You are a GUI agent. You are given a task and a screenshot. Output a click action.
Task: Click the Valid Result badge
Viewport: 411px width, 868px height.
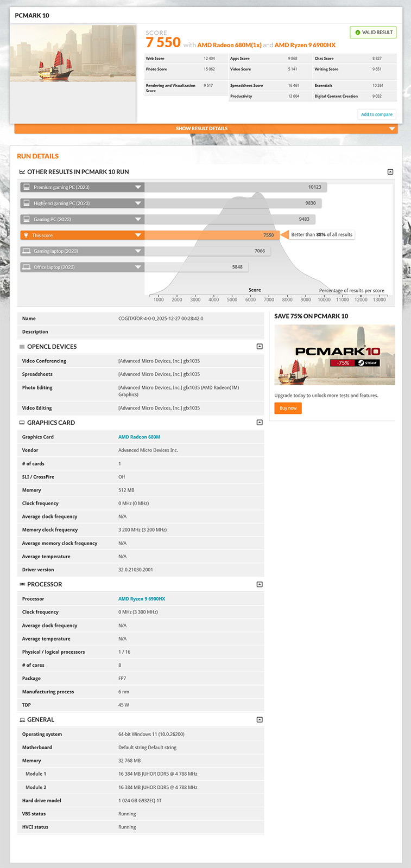pyautogui.click(x=373, y=33)
